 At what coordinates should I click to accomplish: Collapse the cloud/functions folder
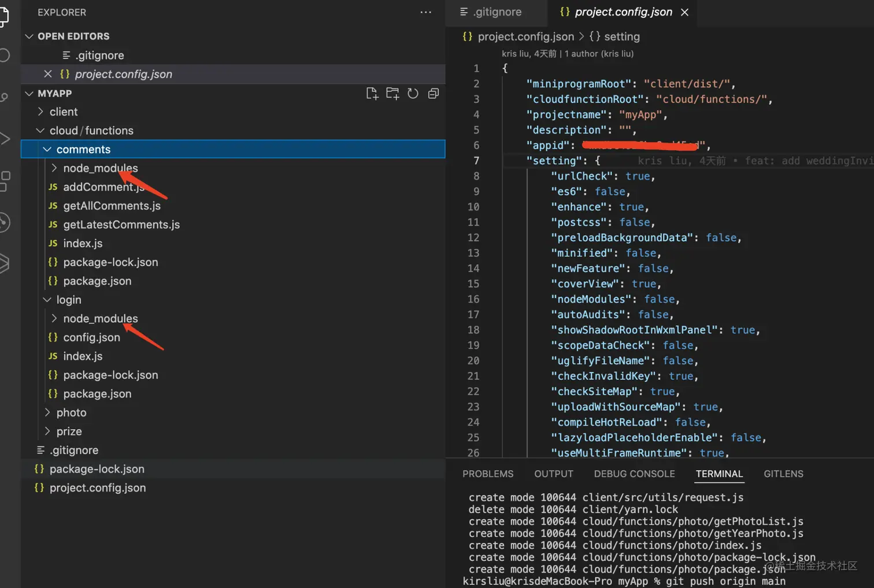[x=40, y=131]
